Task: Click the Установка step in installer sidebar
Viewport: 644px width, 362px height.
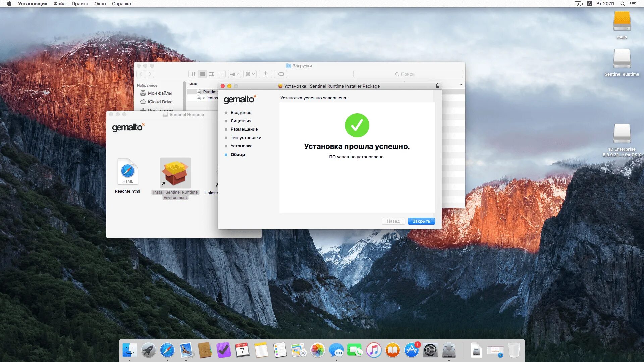Action: [x=241, y=146]
